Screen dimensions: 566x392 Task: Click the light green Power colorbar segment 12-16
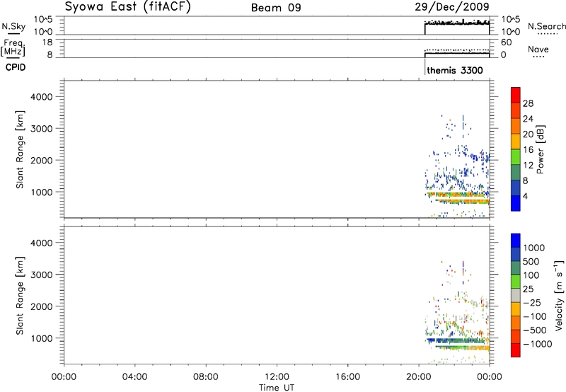516,157
